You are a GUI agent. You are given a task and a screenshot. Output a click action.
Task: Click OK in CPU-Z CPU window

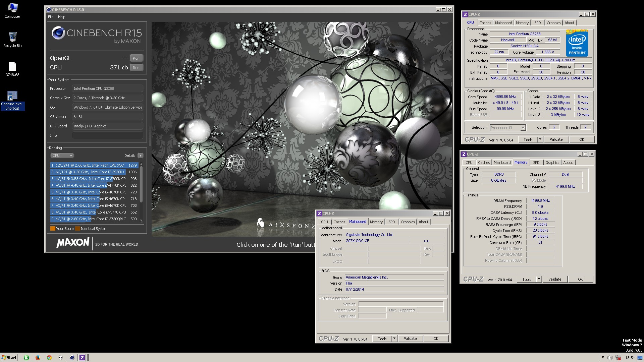point(582,139)
